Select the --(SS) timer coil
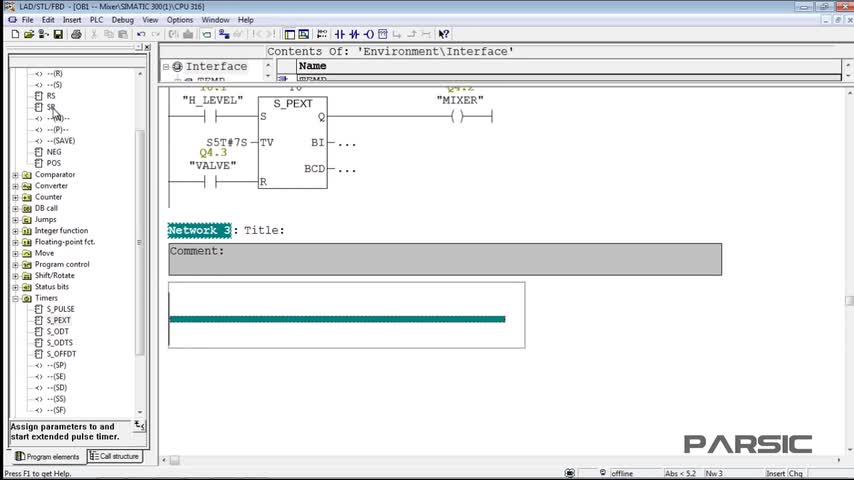 [x=56, y=399]
